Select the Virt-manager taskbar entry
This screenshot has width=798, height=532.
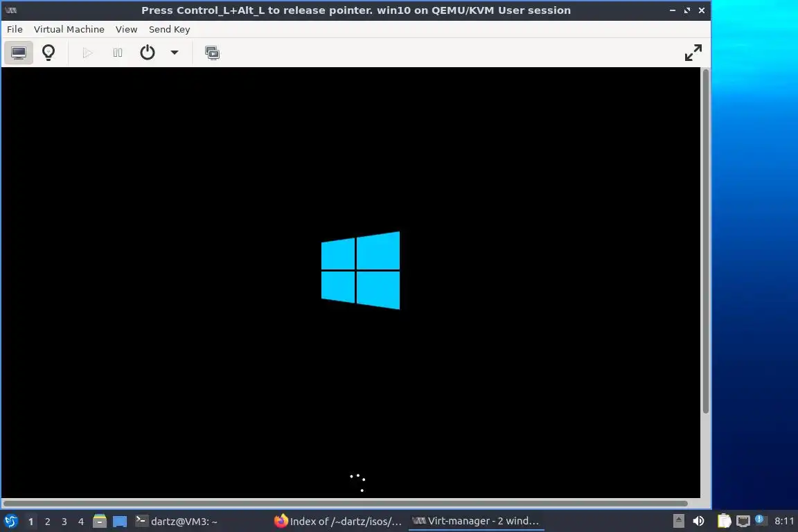pos(477,522)
